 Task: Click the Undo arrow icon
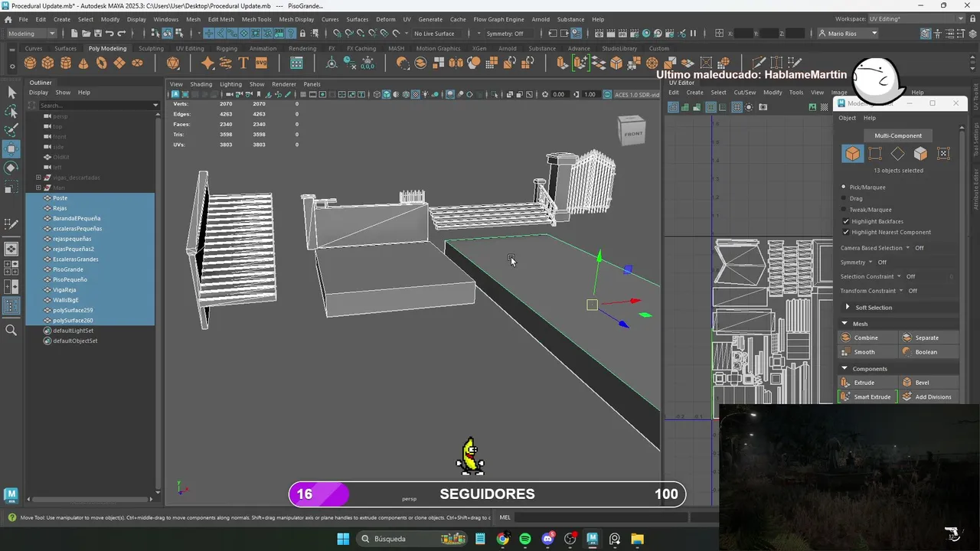pyautogui.click(x=109, y=34)
